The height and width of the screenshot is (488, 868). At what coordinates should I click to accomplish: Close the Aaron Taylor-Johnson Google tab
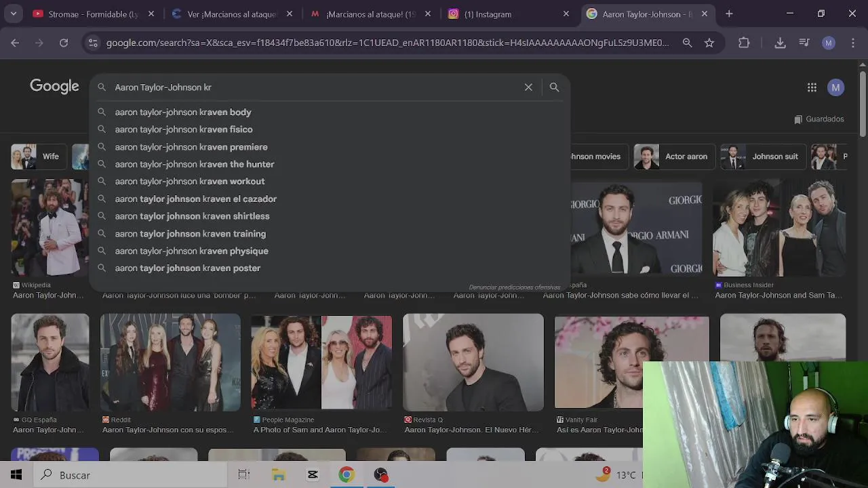(x=705, y=14)
